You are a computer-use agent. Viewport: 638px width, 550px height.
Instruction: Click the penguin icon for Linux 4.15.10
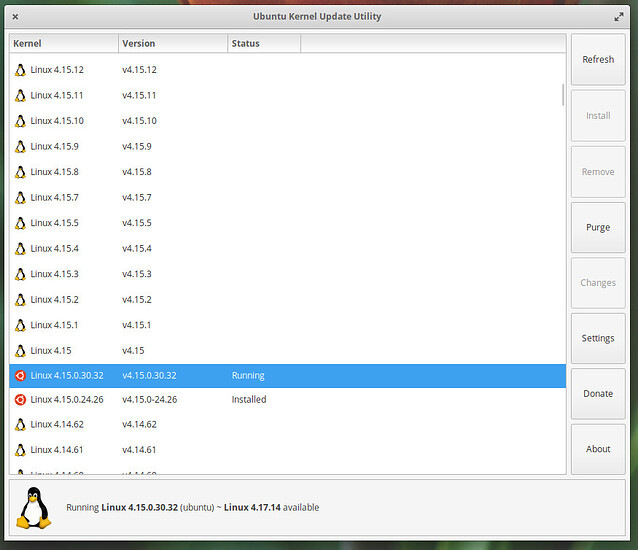pos(20,121)
